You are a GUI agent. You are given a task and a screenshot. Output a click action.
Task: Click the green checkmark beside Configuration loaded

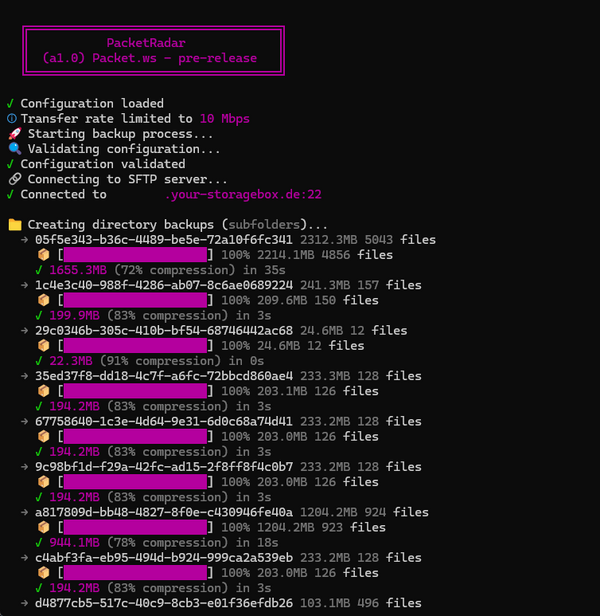pos(11,104)
